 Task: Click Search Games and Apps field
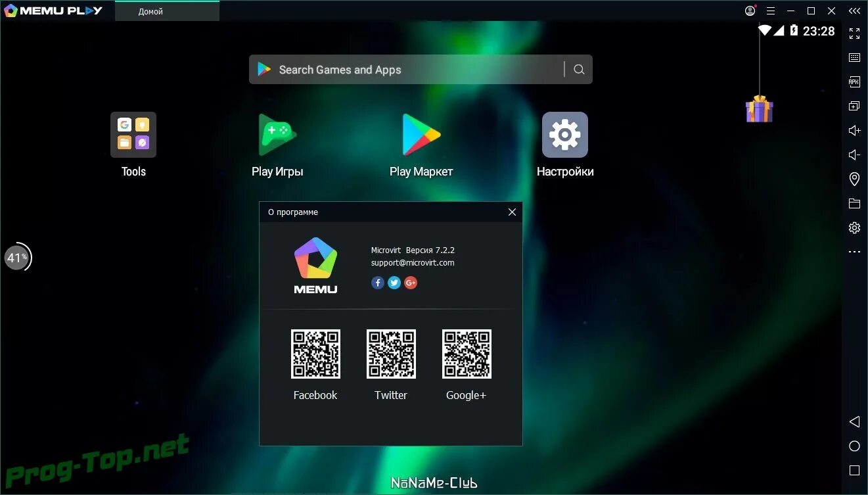(421, 70)
